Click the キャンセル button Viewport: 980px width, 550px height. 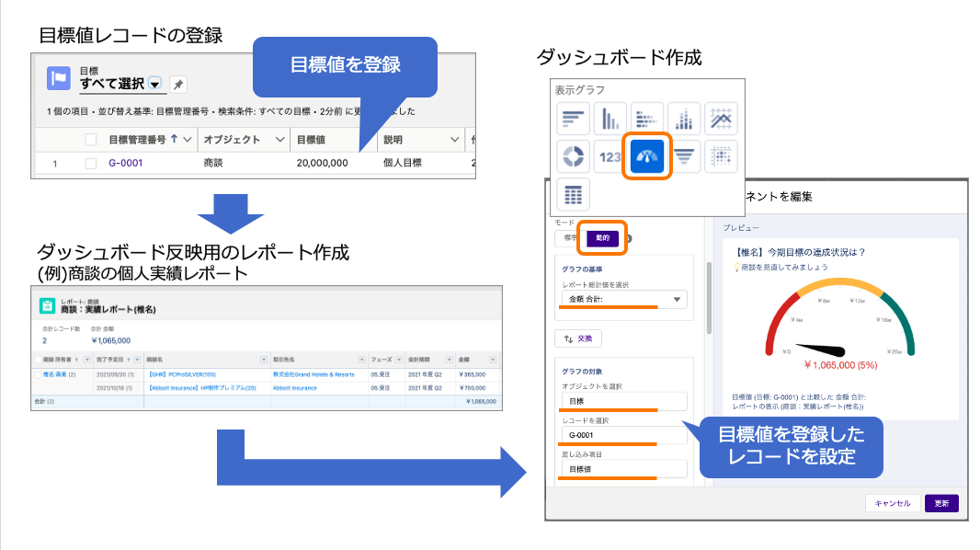892,503
